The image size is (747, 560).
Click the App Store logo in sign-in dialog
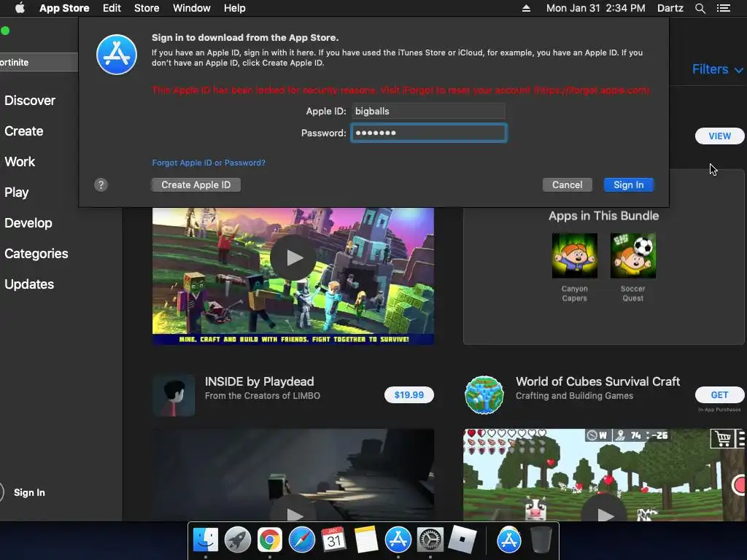[117, 55]
